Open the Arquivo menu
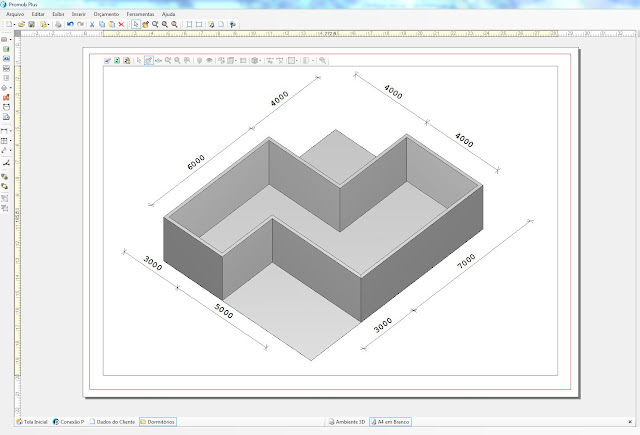Image resolution: width=640 pixels, height=435 pixels. pos(15,14)
